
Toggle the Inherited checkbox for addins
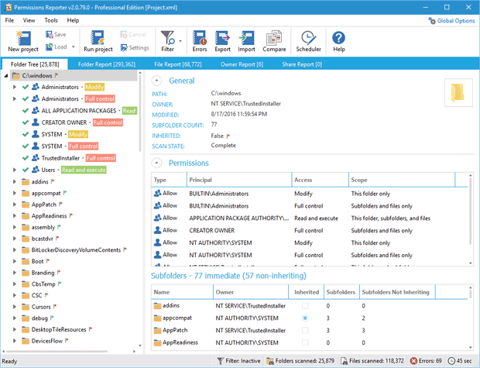(305, 306)
